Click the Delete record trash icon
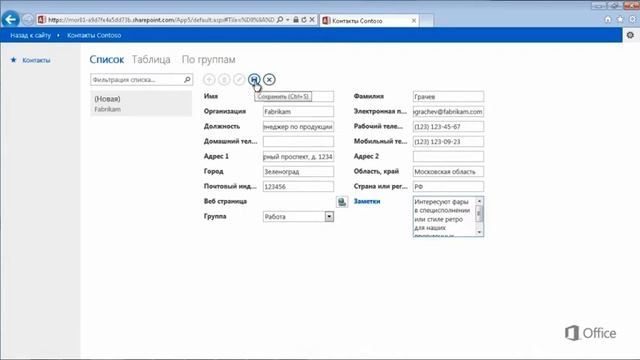 pos(224,80)
